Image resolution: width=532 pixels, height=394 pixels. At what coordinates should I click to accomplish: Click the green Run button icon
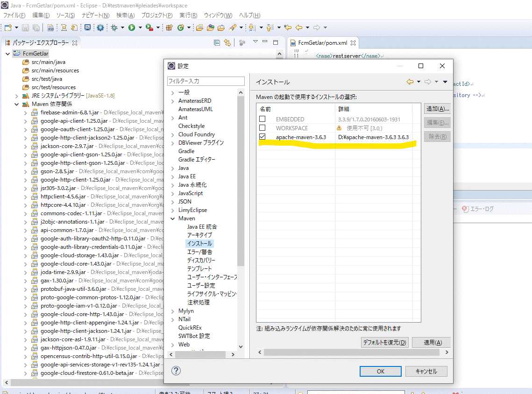point(132,28)
